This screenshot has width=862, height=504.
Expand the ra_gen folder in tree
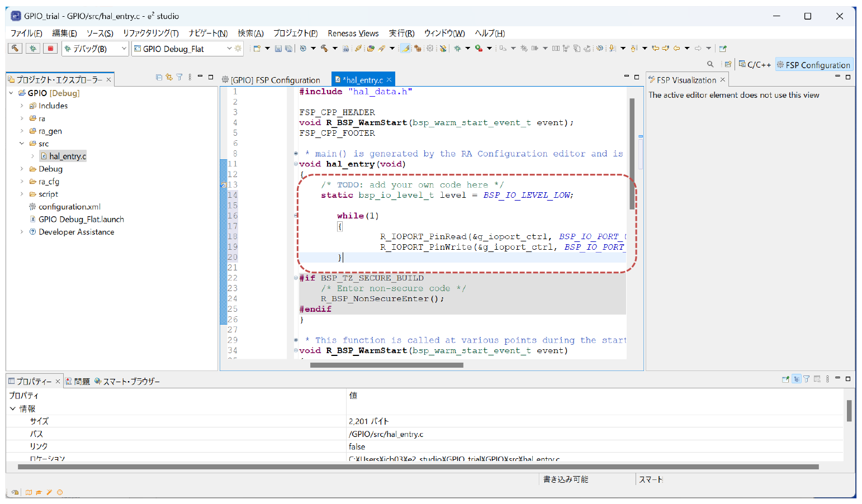(22, 131)
